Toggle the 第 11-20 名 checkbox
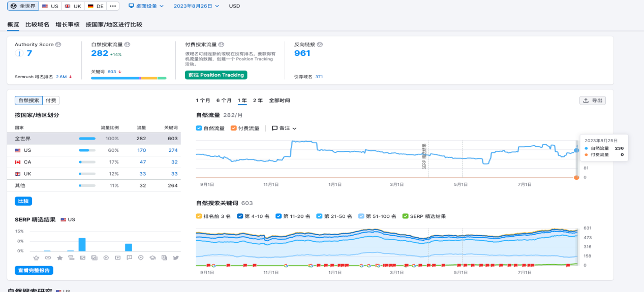The image size is (644, 292). 278,216
